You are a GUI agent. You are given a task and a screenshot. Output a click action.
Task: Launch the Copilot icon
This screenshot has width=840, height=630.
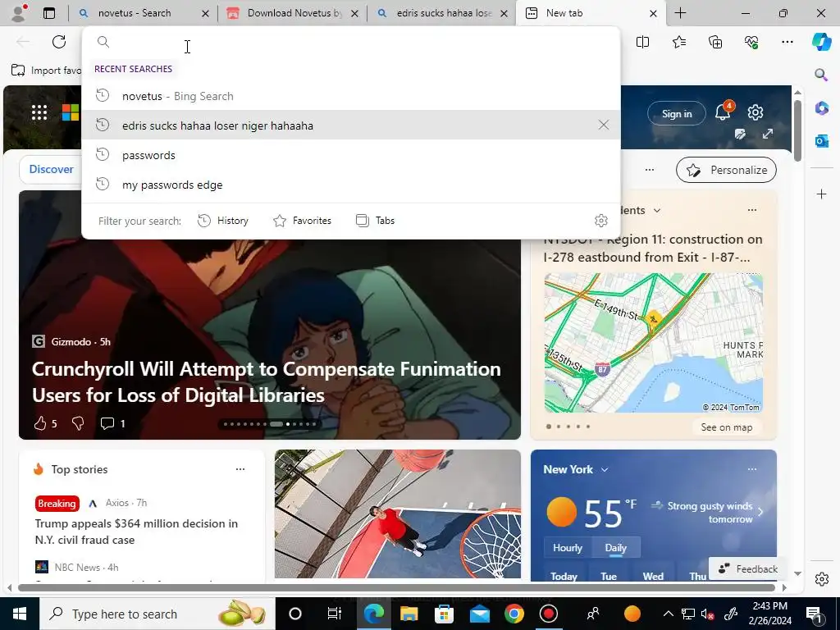click(821, 42)
